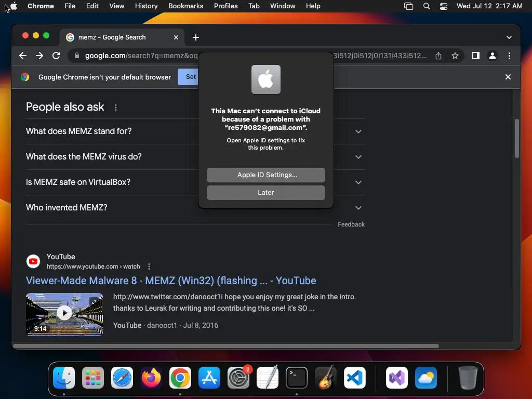Open Chrome's three-dot menu
The width and height of the screenshot is (532, 399).
(x=509, y=56)
